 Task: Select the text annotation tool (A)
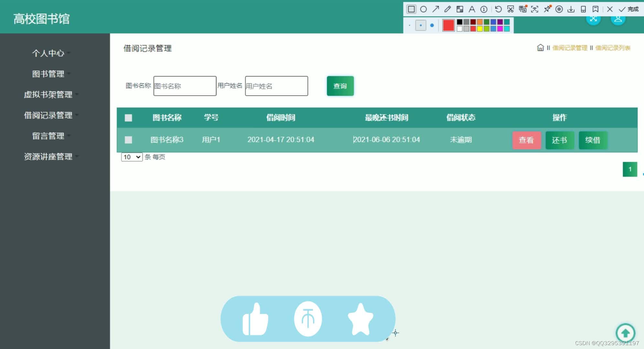472,9
